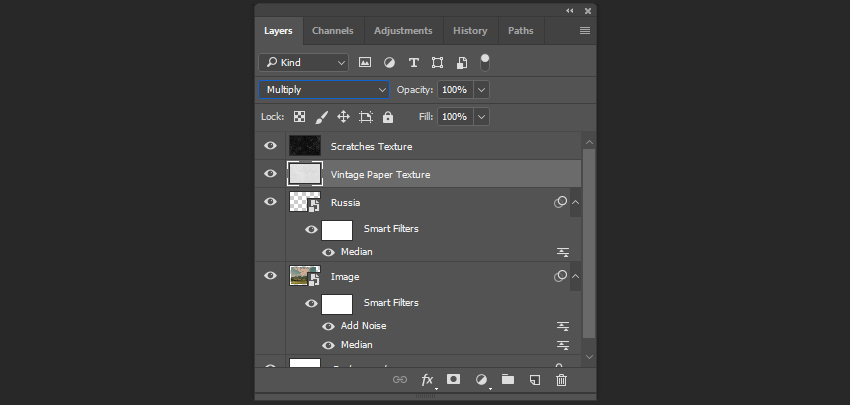Open the Opacity slider dropdown arrow
Viewport: 850px width, 405px height.
pyautogui.click(x=482, y=90)
